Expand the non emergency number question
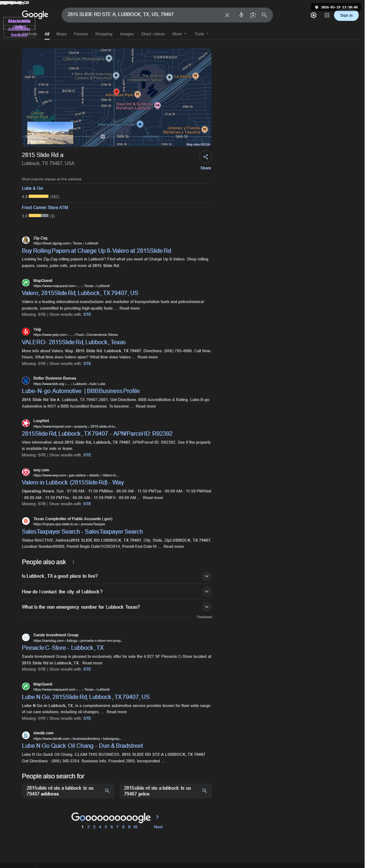 pos(117,607)
